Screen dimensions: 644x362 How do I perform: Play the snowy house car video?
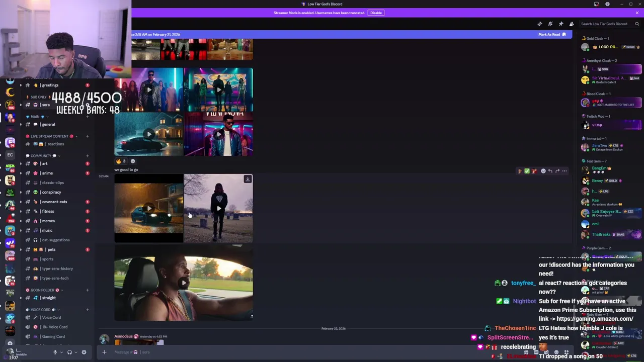(149, 134)
